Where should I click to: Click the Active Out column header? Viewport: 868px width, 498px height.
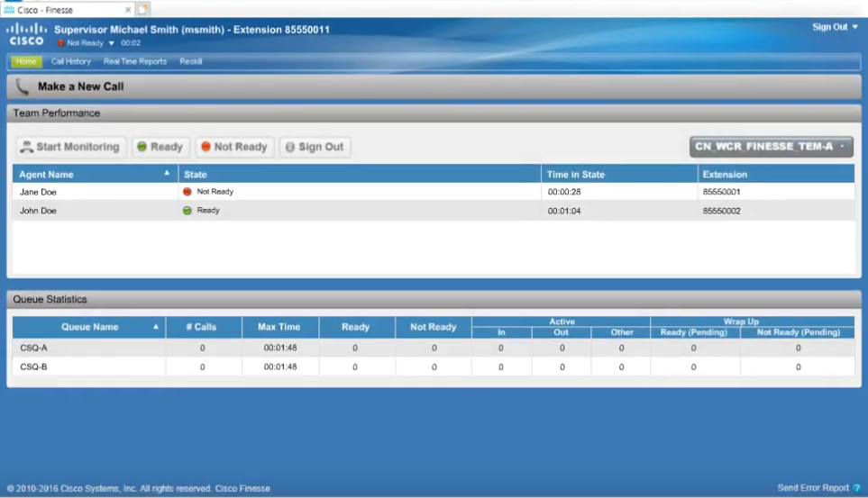coord(562,332)
